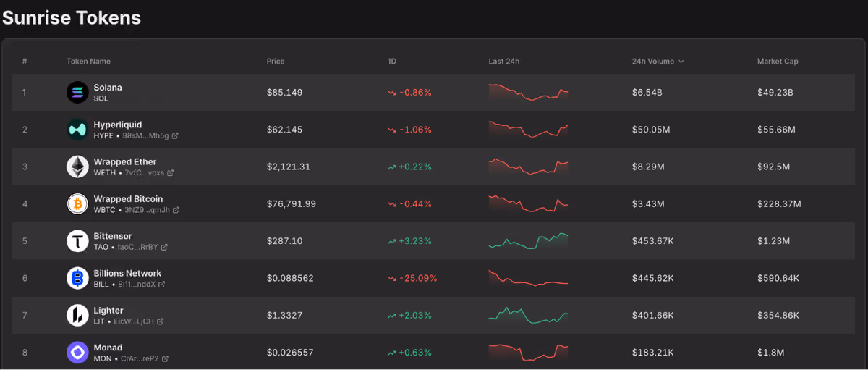Click the Solana down-trend arrow icon

click(x=392, y=93)
